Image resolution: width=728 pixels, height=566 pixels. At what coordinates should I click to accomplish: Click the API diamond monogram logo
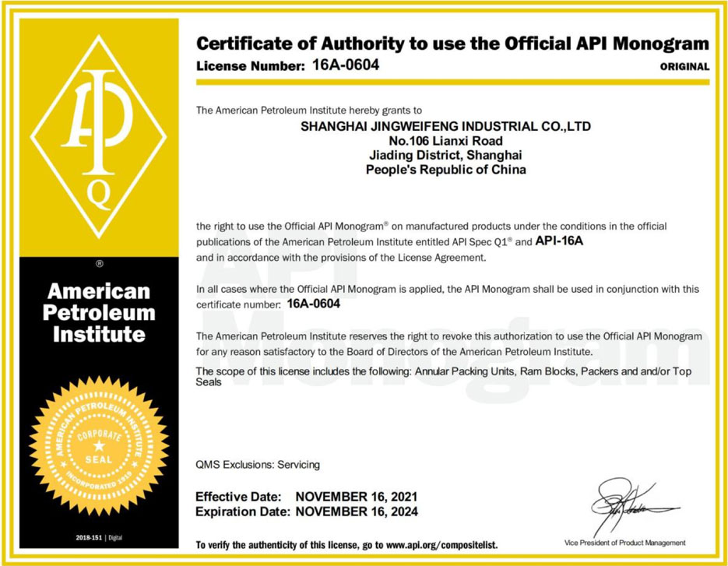click(x=98, y=137)
